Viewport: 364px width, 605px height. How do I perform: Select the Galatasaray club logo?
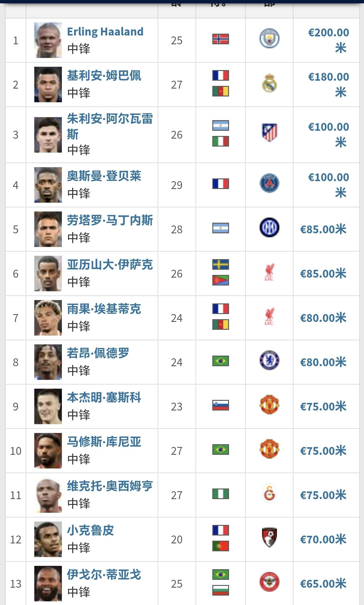click(x=269, y=493)
